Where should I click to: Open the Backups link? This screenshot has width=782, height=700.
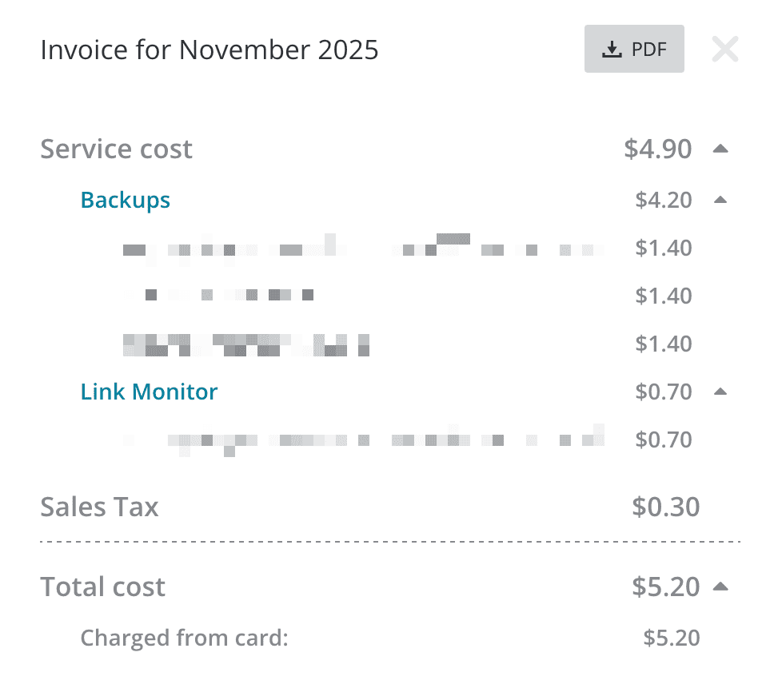(126, 200)
